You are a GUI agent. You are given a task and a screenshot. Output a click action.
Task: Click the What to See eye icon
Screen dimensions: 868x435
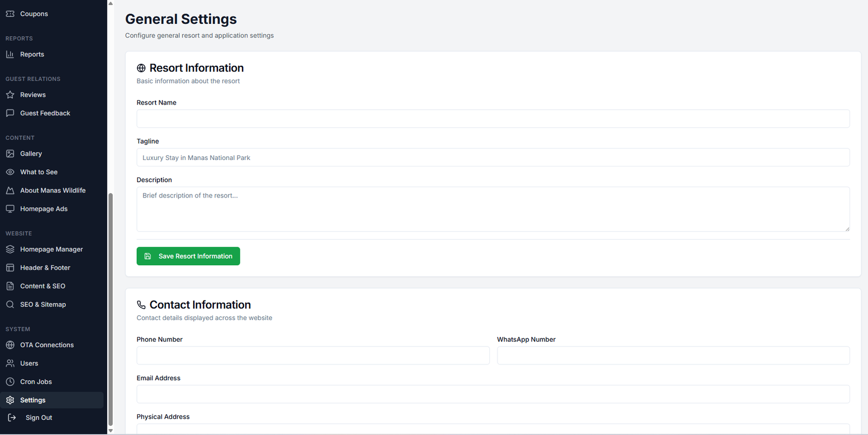[x=10, y=172]
